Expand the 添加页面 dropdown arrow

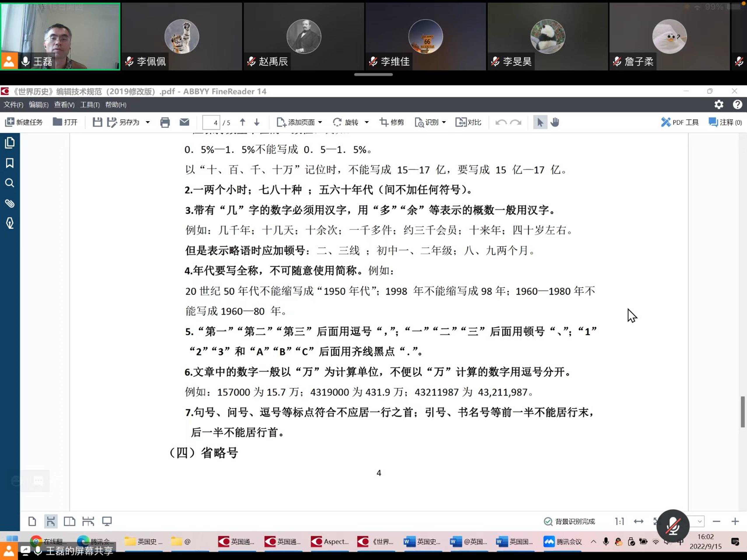[x=320, y=122]
